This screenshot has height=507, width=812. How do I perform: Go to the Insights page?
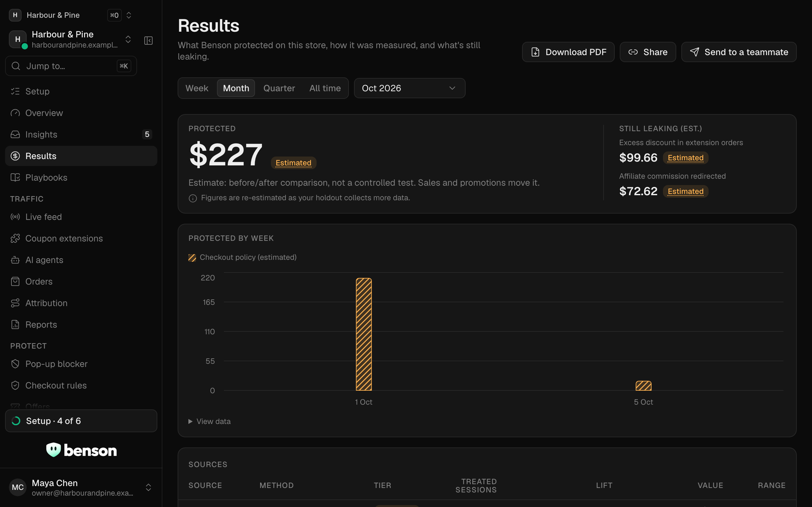81,134
